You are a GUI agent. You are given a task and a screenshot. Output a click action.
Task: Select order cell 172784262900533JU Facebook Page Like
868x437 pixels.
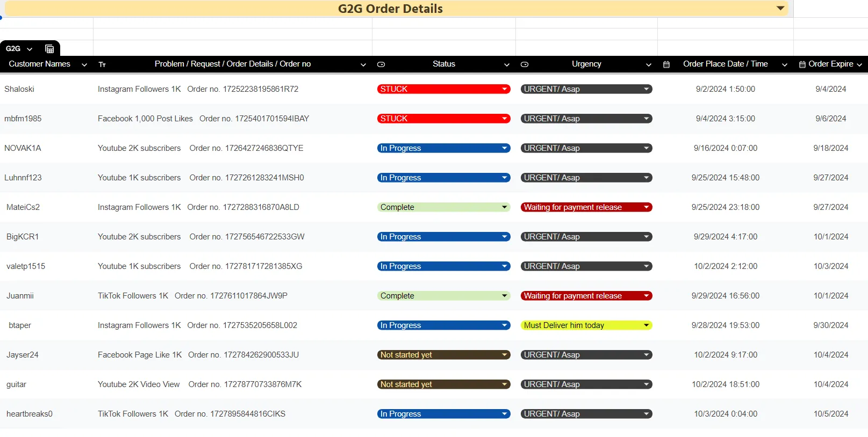(x=233, y=355)
